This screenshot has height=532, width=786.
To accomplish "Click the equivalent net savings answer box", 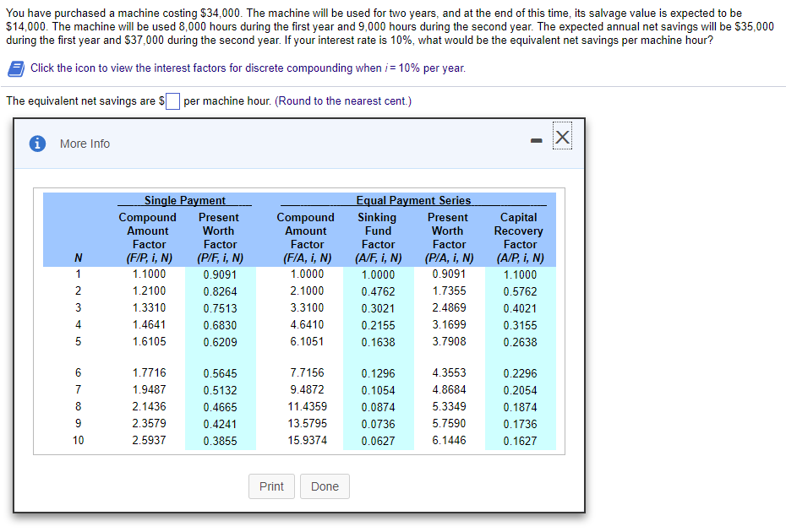I will pyautogui.click(x=172, y=101).
